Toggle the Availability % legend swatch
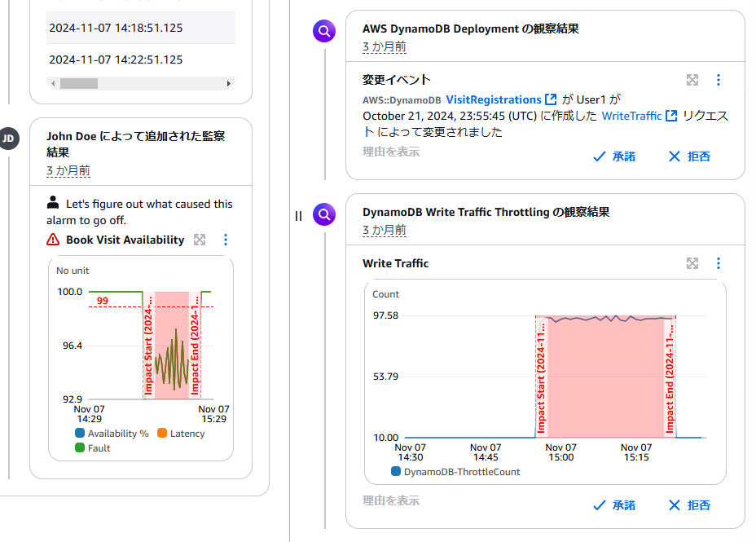Screen dimensions: 756x542 click(x=80, y=433)
